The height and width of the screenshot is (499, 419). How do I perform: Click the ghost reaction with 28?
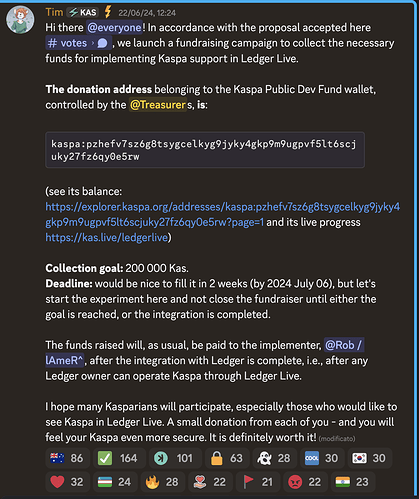[x=274, y=458]
